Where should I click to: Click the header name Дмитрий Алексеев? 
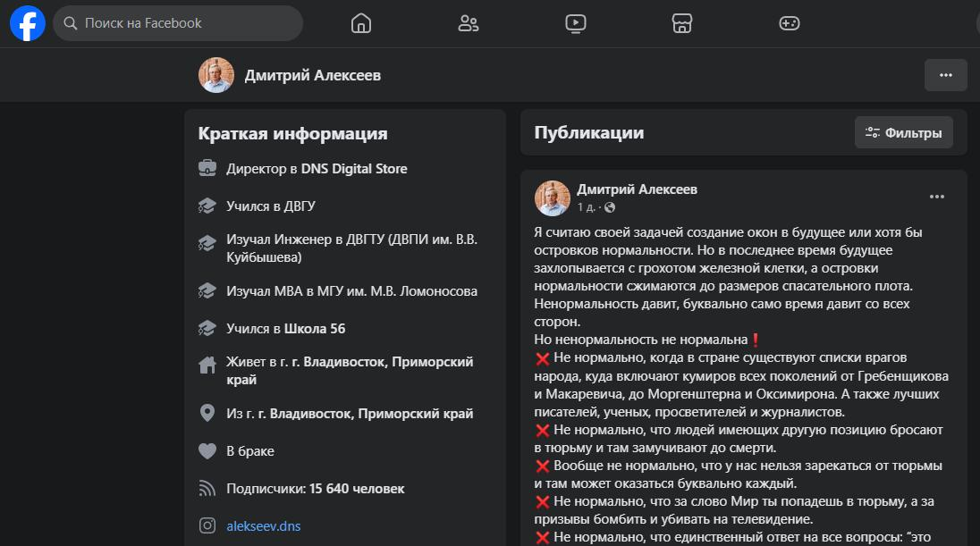(x=312, y=75)
